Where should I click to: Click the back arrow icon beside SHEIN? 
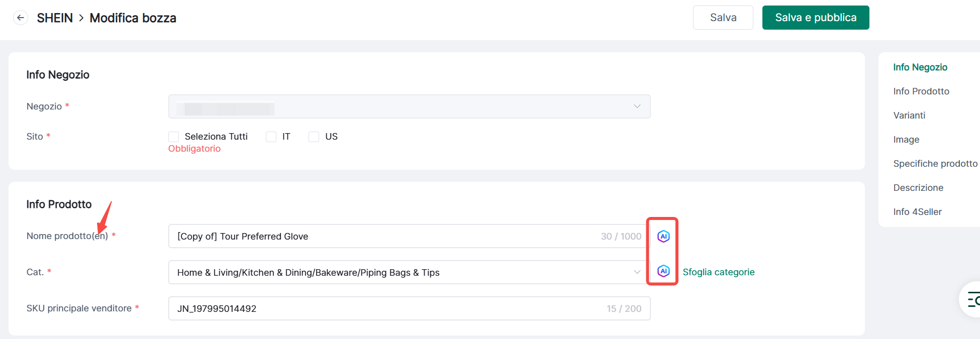pyautogui.click(x=21, y=18)
